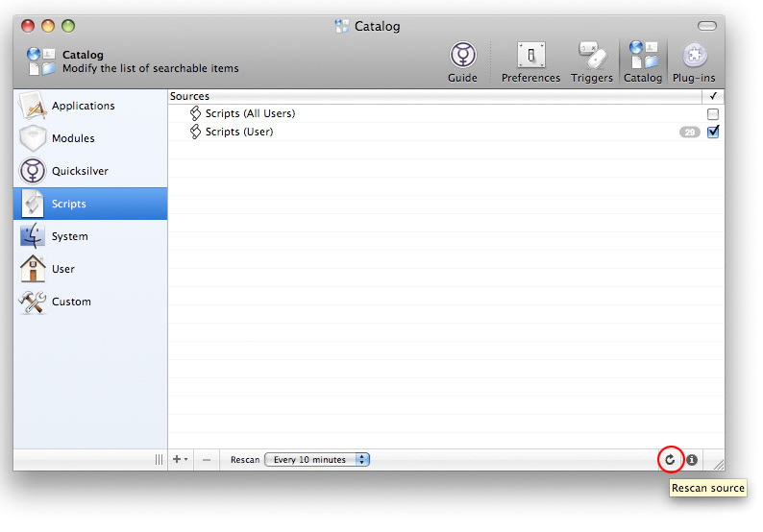Click the Applications sidebar icon
Screen dimensions: 763x532
tap(33, 106)
